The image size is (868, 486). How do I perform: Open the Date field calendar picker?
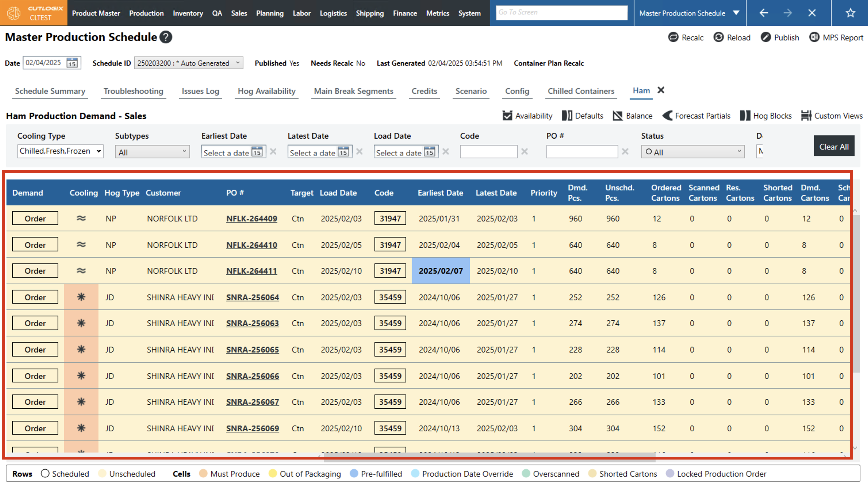click(72, 63)
